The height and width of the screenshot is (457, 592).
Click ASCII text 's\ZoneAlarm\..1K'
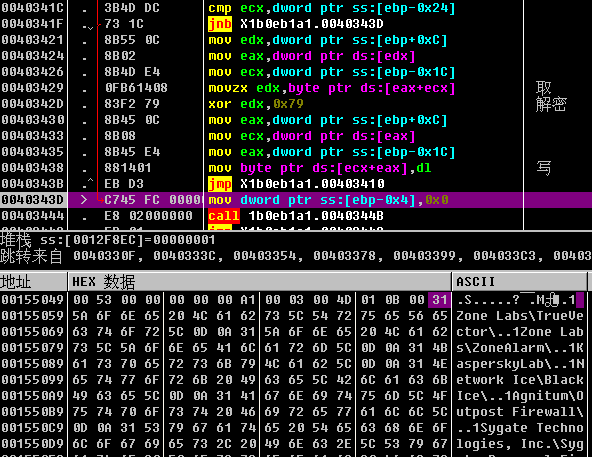tap(520, 348)
